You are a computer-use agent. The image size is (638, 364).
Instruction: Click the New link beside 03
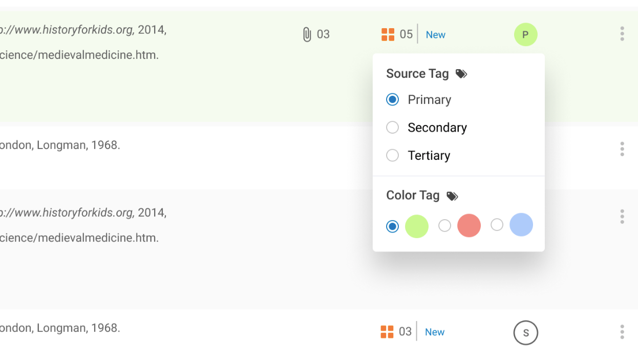click(435, 332)
